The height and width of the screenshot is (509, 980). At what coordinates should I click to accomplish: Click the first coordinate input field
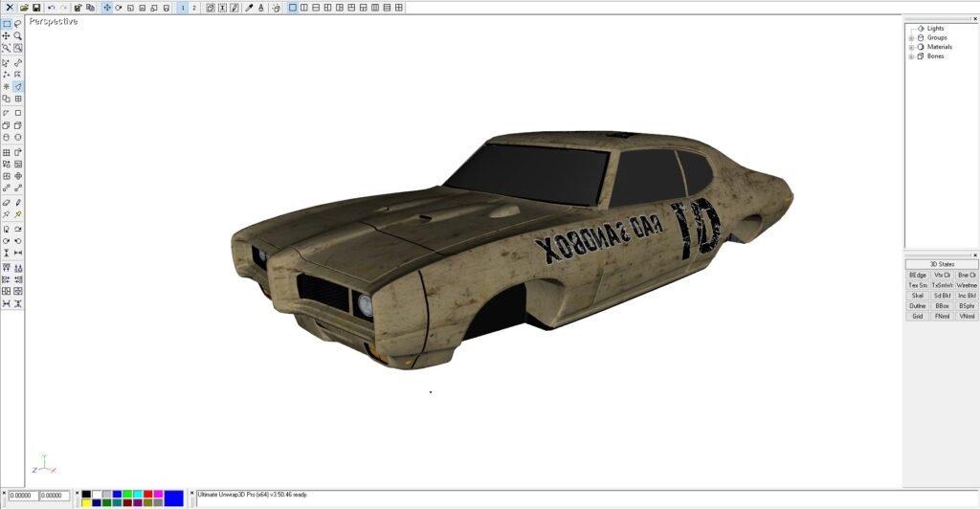point(22,496)
